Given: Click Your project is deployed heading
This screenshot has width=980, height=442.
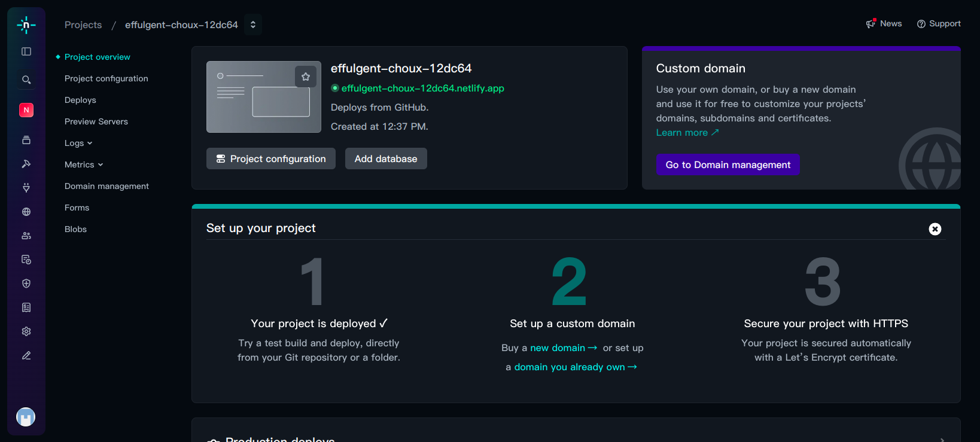Looking at the screenshot, I should [319, 324].
